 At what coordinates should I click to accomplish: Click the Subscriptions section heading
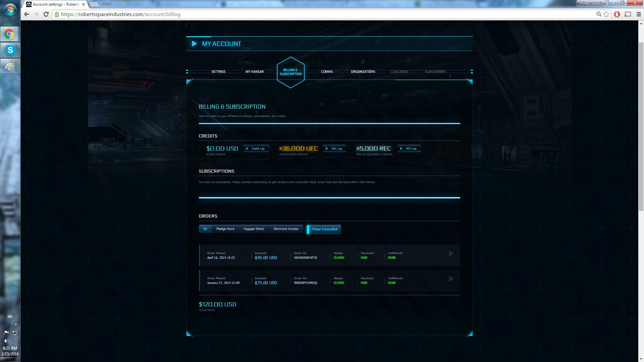[217, 171]
